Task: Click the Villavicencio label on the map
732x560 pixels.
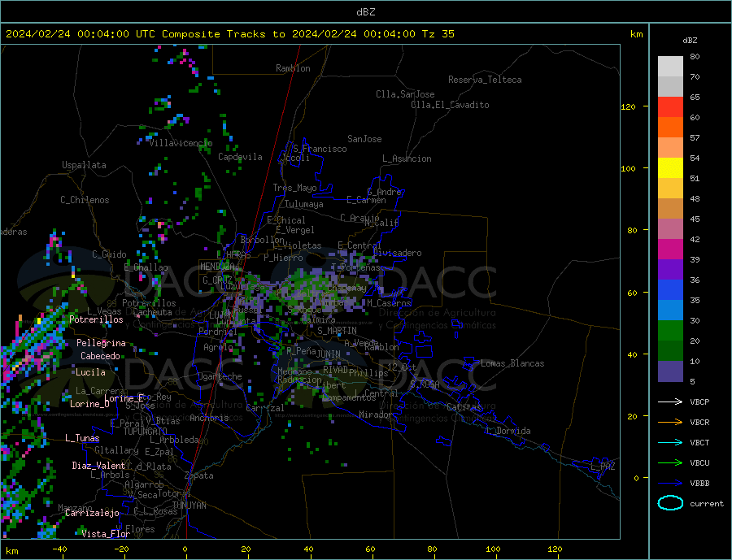Action: pos(181,143)
